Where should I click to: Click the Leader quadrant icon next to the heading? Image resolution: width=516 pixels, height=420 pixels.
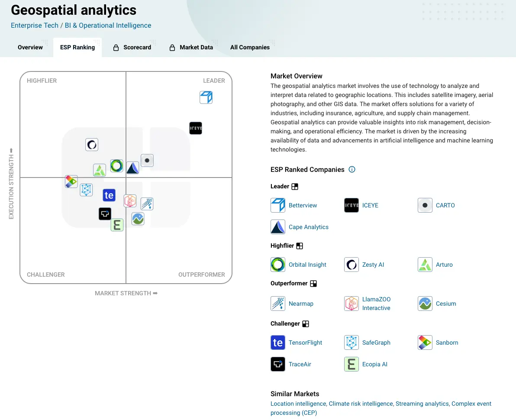(295, 187)
